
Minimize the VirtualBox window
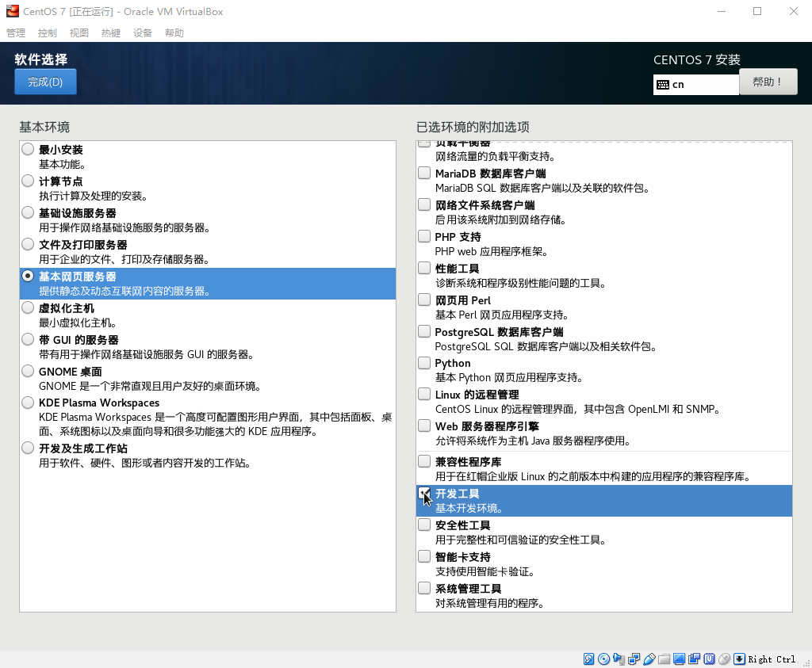[722, 11]
